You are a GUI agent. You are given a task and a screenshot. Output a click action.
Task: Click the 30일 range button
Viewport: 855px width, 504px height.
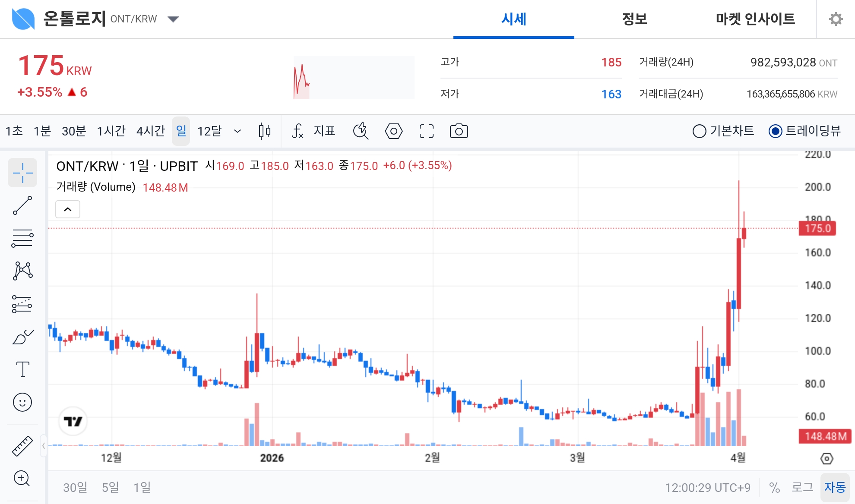[75, 487]
